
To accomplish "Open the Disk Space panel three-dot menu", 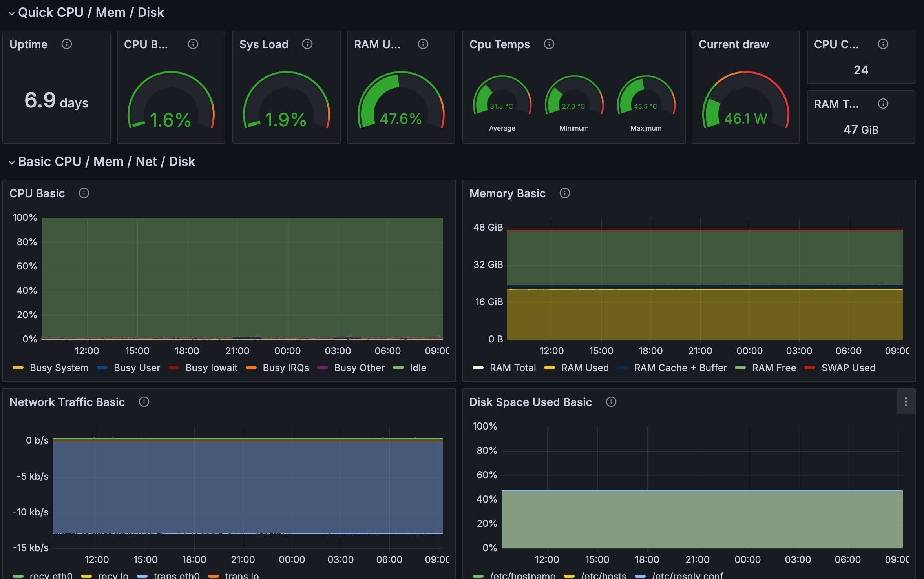I will (x=906, y=402).
